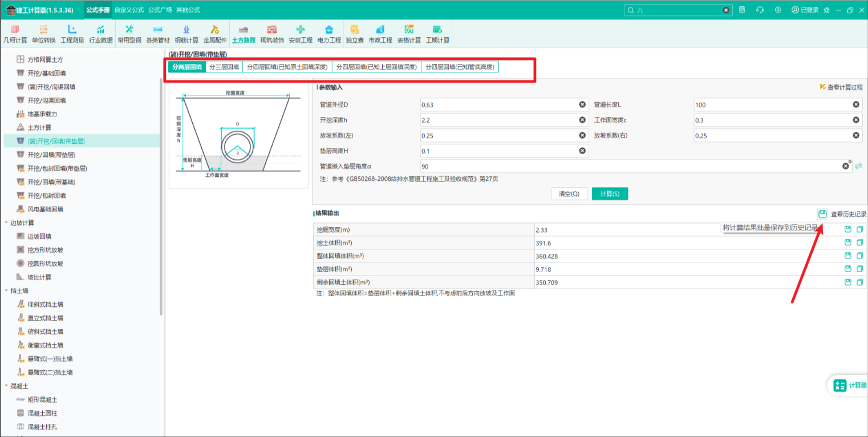Copy the 挖掘宽度(m) result value
Image resolution: width=868 pixels, height=437 pixels.
tap(859, 229)
